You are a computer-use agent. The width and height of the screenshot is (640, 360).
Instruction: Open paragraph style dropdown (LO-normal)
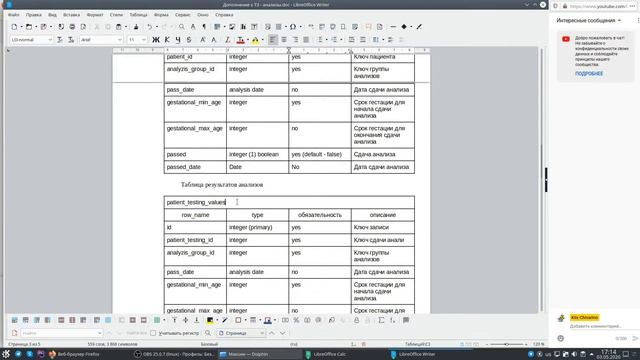pos(50,40)
